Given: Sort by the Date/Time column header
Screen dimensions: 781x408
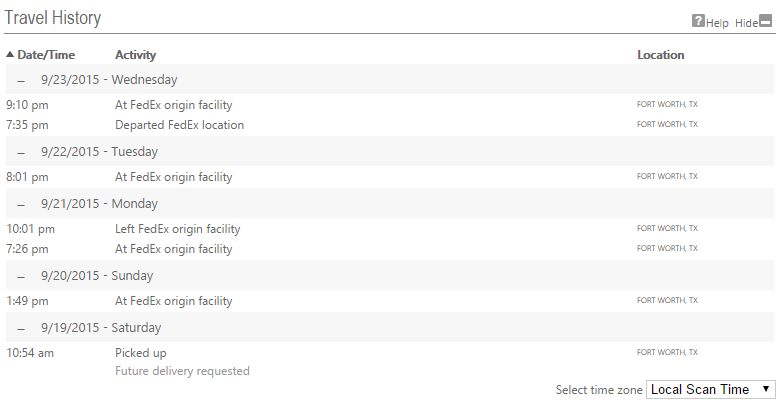Looking at the screenshot, I should click(x=46, y=55).
